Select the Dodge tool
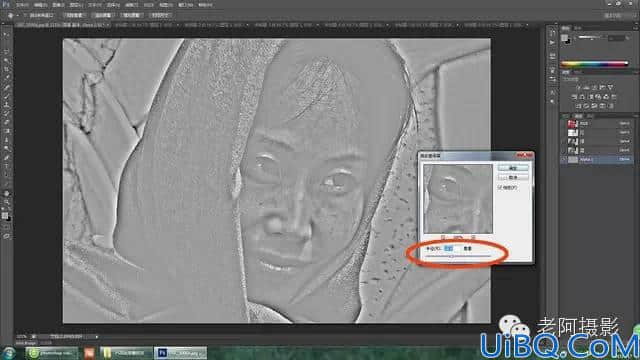The image size is (640, 360). (7, 149)
